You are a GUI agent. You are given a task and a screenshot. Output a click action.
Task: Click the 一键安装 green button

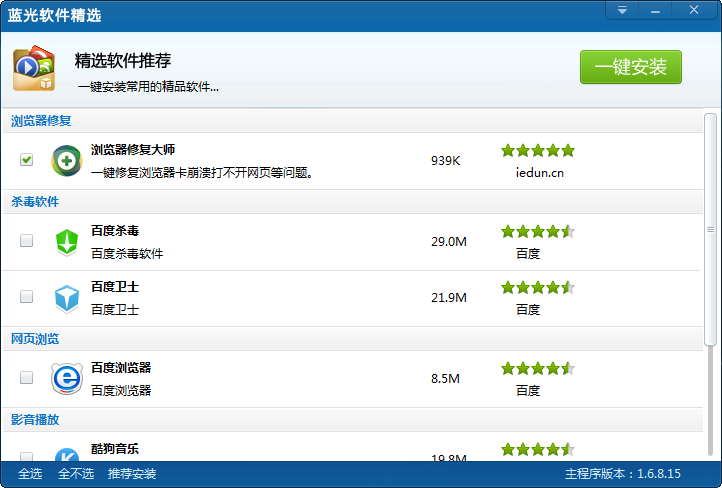point(630,67)
